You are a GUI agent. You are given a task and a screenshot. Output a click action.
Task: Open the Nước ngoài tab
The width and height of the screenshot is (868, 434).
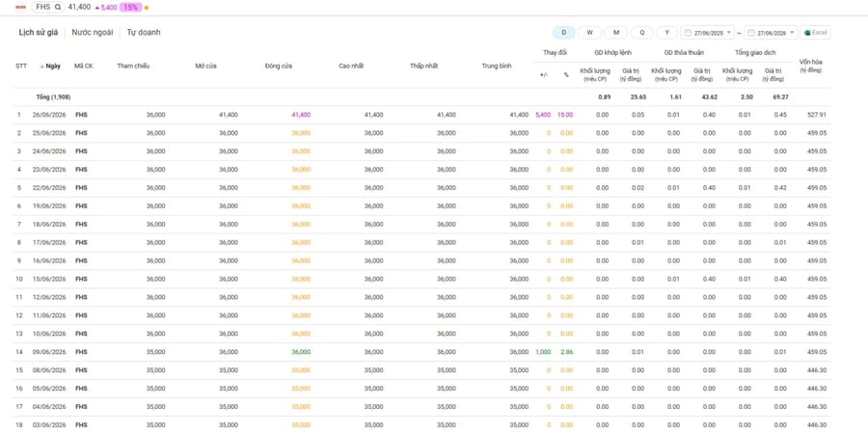[x=93, y=32]
